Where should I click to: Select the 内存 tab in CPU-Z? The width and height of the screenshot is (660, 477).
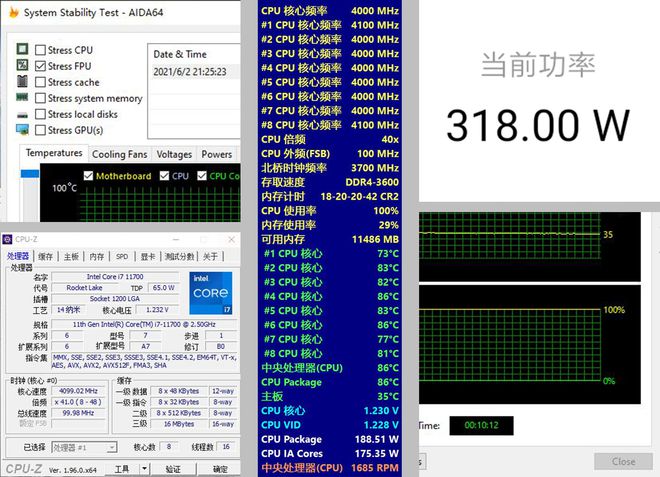click(96, 256)
